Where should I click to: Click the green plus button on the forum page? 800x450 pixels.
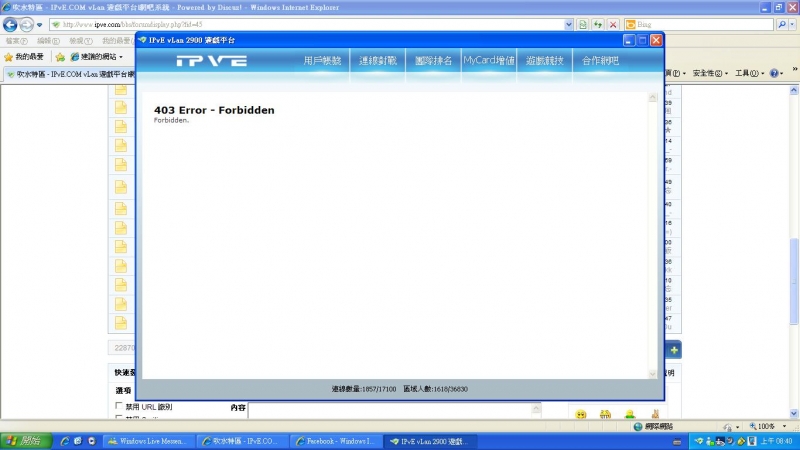(674, 351)
